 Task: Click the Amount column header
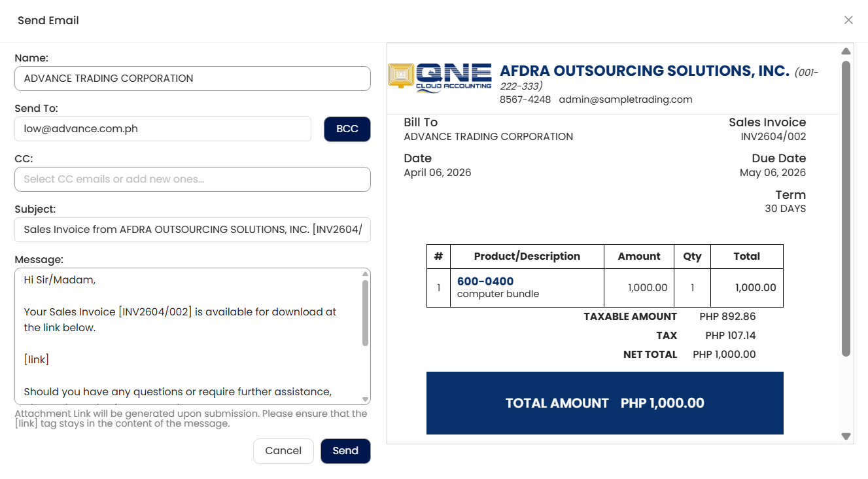coord(639,257)
